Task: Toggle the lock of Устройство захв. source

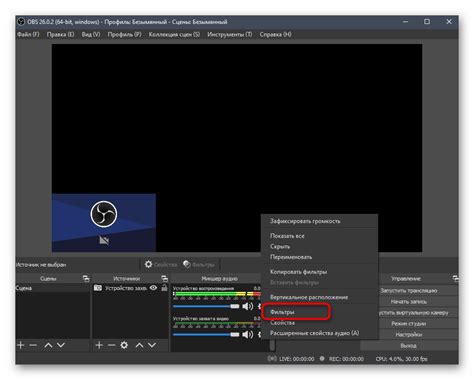Action: [164, 288]
